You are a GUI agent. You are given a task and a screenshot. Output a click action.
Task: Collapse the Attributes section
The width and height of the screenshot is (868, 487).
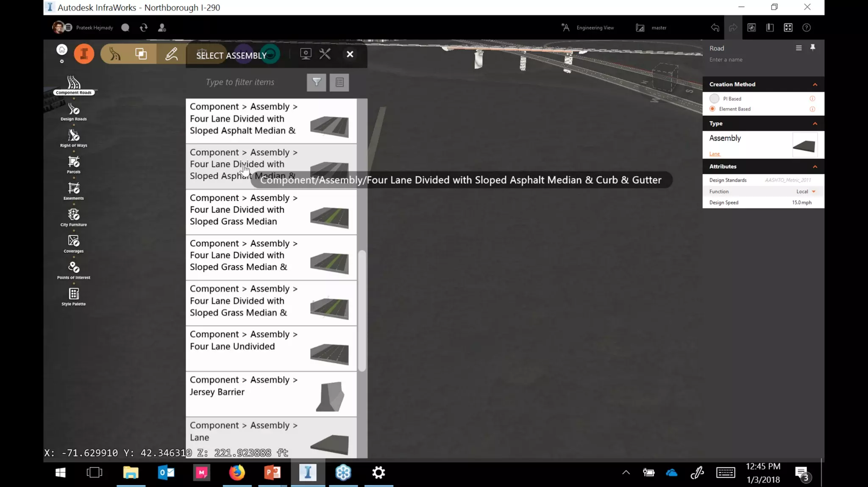coord(815,166)
